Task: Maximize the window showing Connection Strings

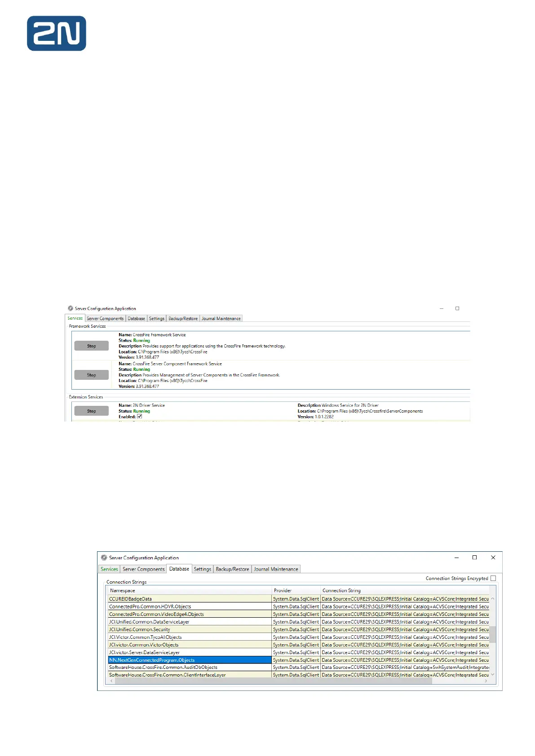Action: [x=474, y=558]
